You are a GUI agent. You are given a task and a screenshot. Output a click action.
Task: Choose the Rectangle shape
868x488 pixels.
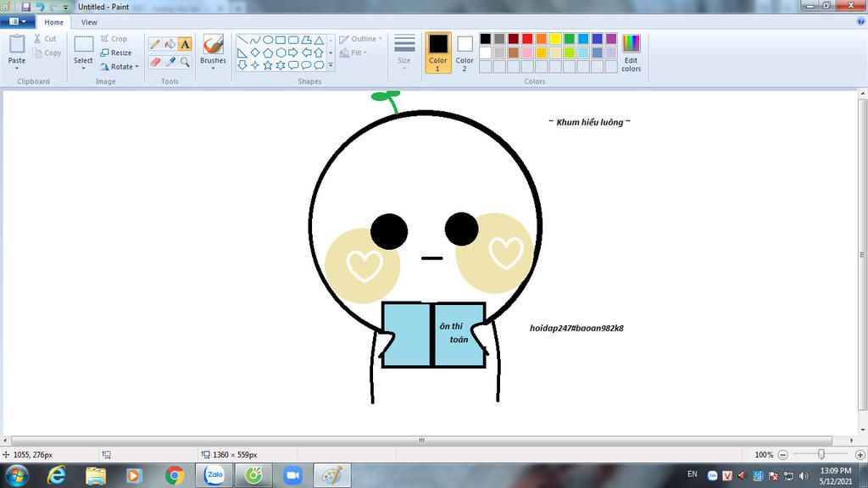[x=281, y=40]
